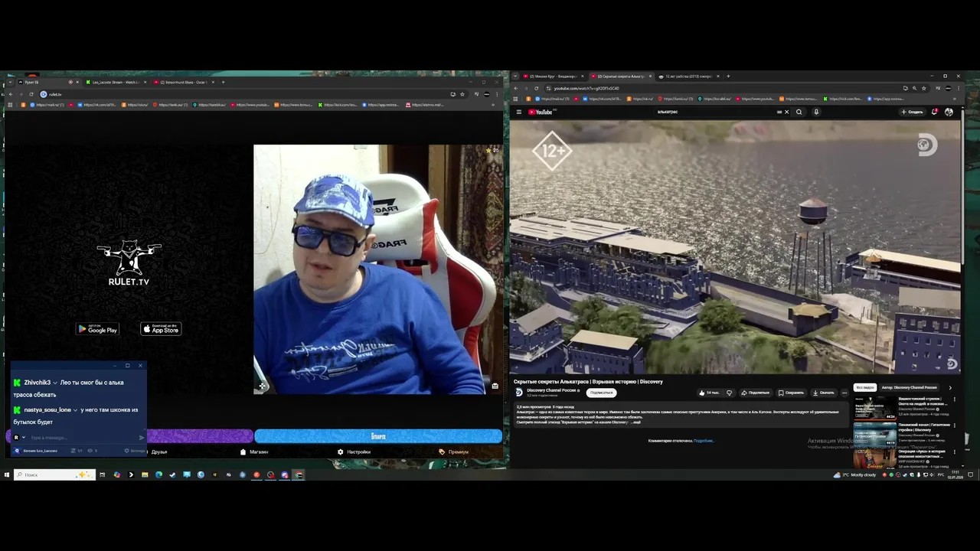Reload the YouTube page
This screenshot has width=980, height=551.
(536, 88)
